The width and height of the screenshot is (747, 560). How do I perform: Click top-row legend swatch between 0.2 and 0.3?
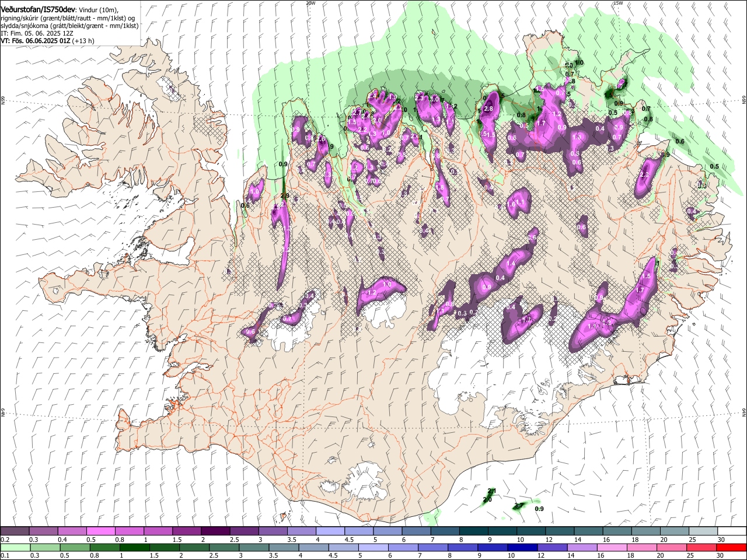click(x=15, y=531)
